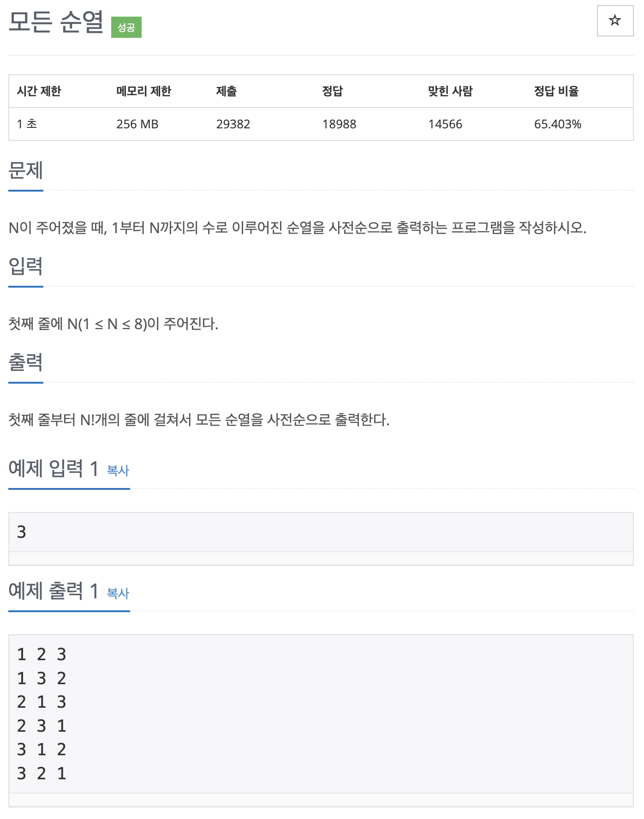Click the star favorite icon

(615, 21)
